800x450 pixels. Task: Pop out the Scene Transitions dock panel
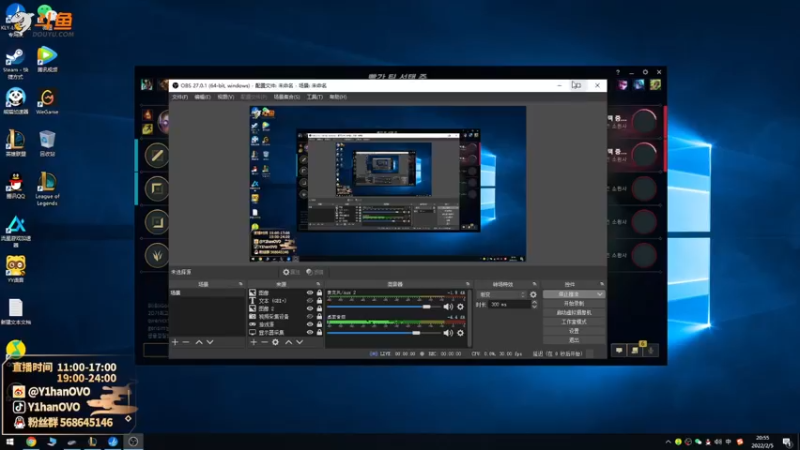click(535, 284)
